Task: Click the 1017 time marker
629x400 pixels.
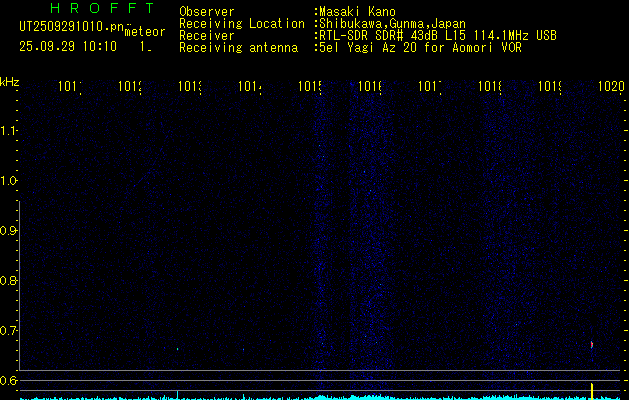Action: pyautogui.click(x=430, y=86)
